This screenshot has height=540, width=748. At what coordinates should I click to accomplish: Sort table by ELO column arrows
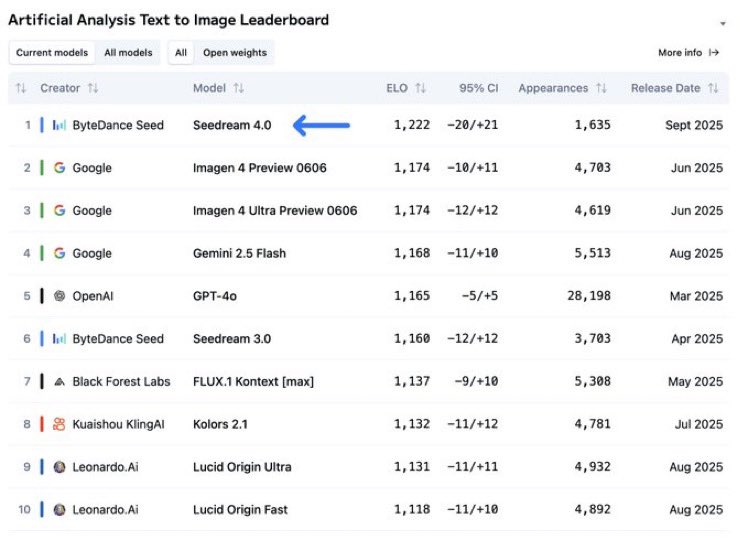point(420,88)
